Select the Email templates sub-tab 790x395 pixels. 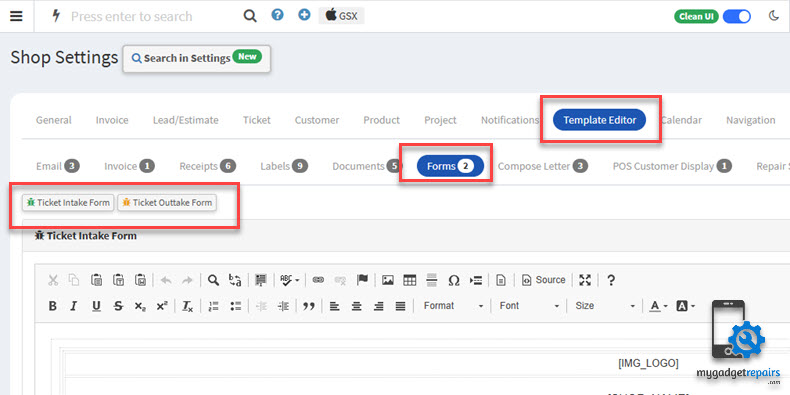pos(57,166)
